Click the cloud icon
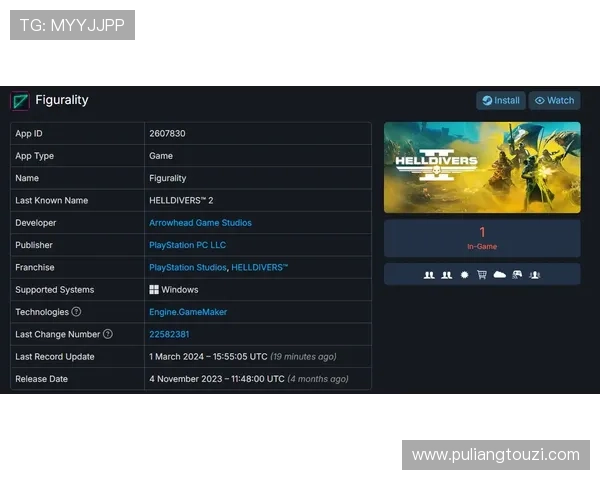600x480 pixels. (x=500, y=275)
